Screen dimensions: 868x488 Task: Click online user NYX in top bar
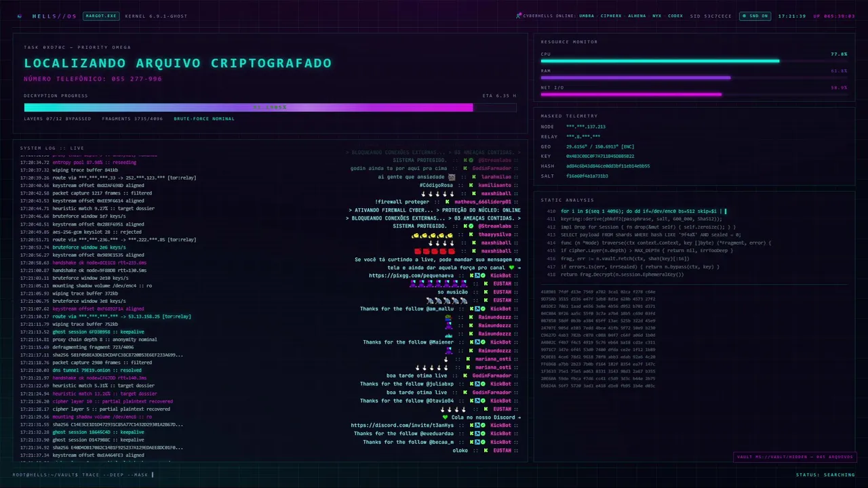(656, 16)
